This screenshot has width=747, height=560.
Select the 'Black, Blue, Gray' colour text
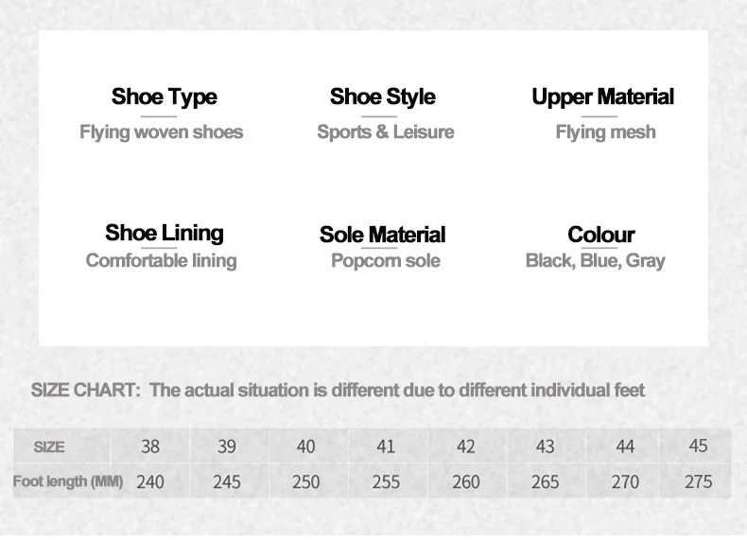(x=595, y=261)
